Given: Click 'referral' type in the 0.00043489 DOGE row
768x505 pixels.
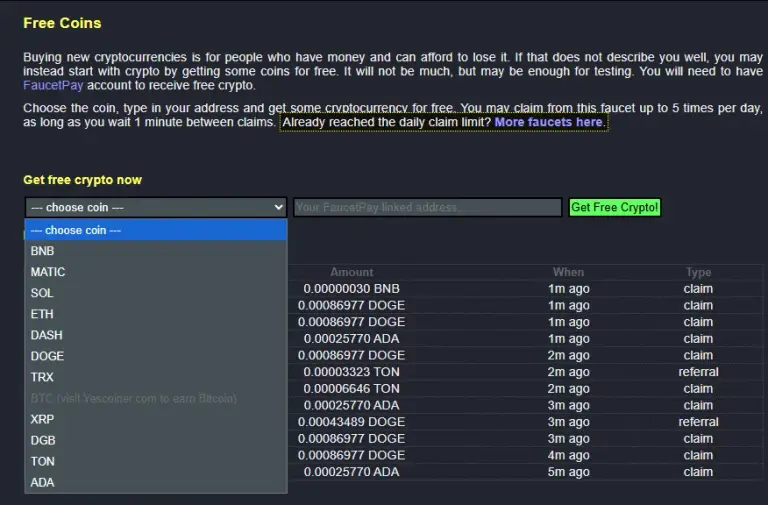Looking at the screenshot, I should tap(698, 422).
